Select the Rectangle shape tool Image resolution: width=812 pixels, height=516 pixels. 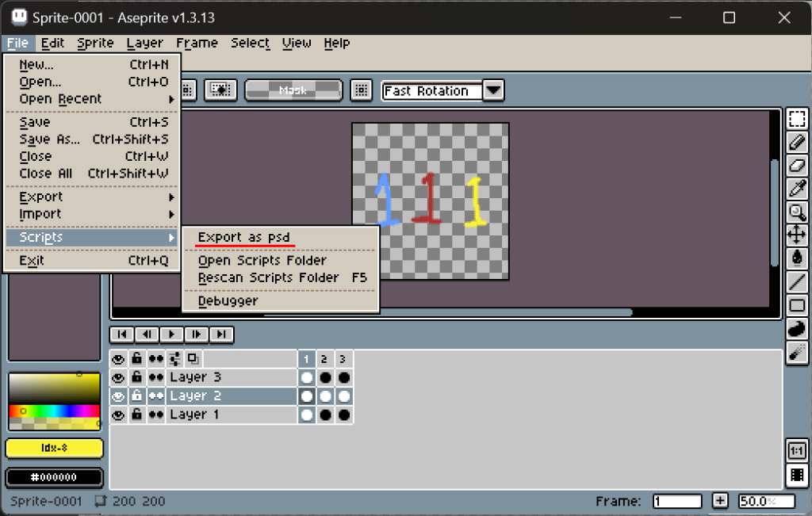coord(797,305)
